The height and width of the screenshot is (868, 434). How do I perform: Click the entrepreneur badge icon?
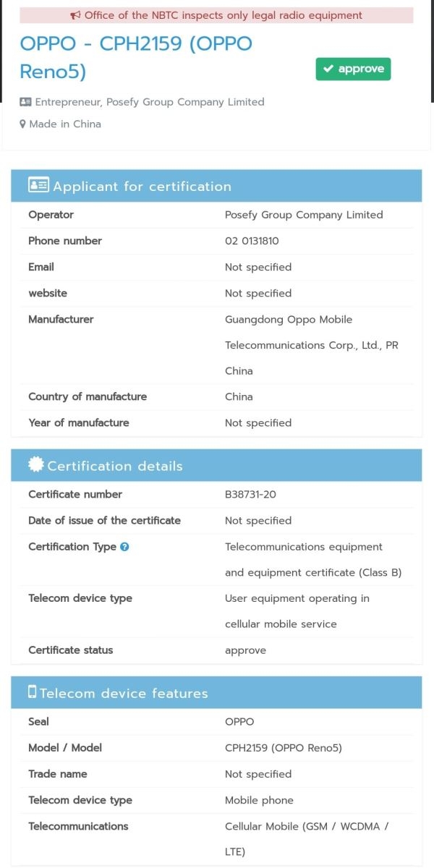(24, 101)
